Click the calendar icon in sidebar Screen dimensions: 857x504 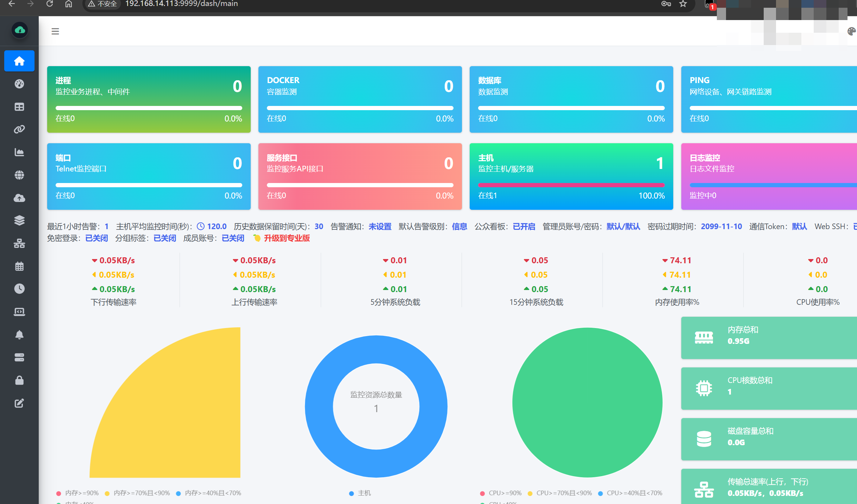19,266
